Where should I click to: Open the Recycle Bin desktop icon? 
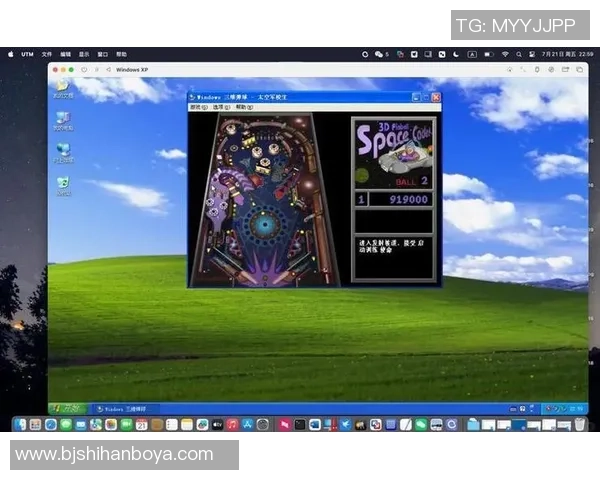coord(63,186)
